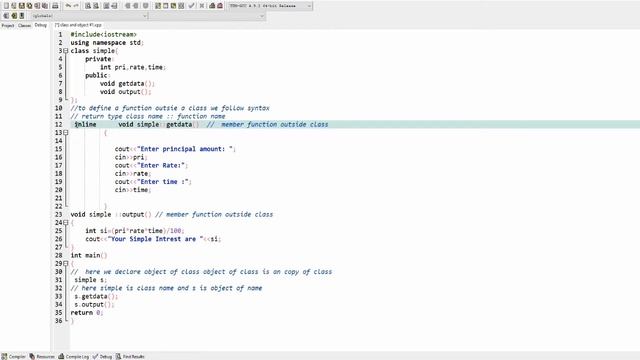Click the 'int main()' line
640x360 pixels.
point(89,255)
